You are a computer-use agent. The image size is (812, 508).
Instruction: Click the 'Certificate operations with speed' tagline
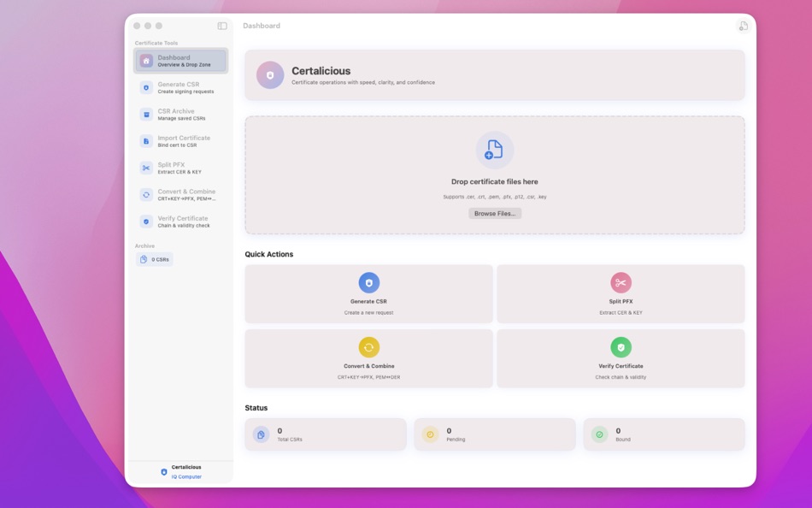363,82
